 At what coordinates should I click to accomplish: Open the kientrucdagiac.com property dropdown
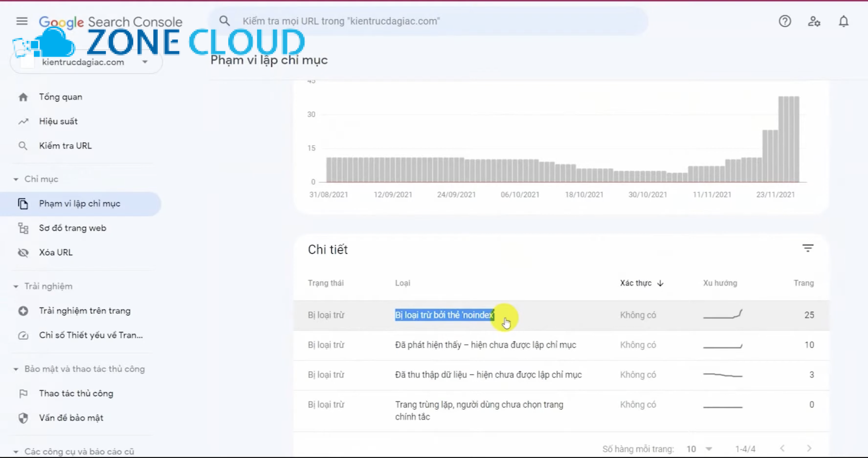pos(86,62)
